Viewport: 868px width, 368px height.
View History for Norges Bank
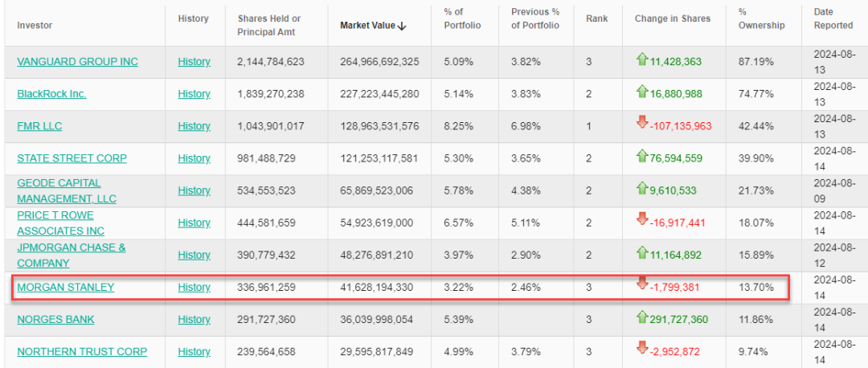(x=194, y=319)
